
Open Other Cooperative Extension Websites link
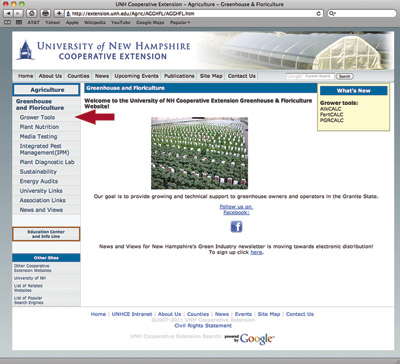tap(32, 268)
